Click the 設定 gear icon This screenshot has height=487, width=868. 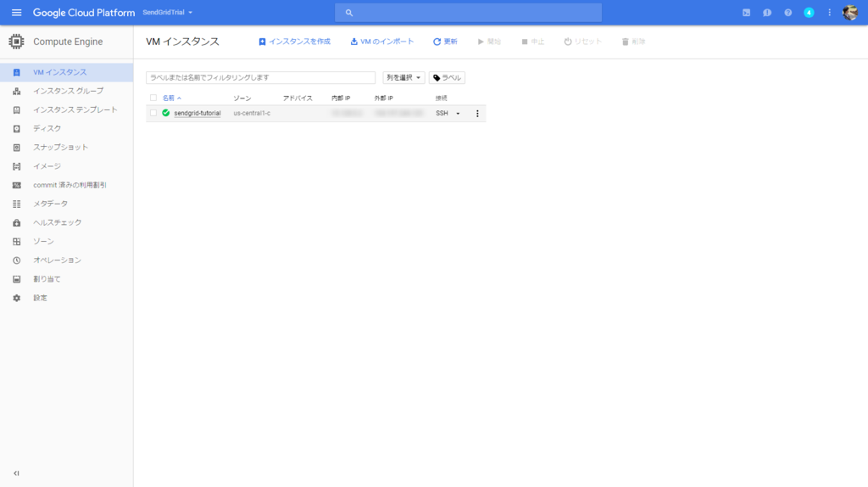click(x=17, y=298)
